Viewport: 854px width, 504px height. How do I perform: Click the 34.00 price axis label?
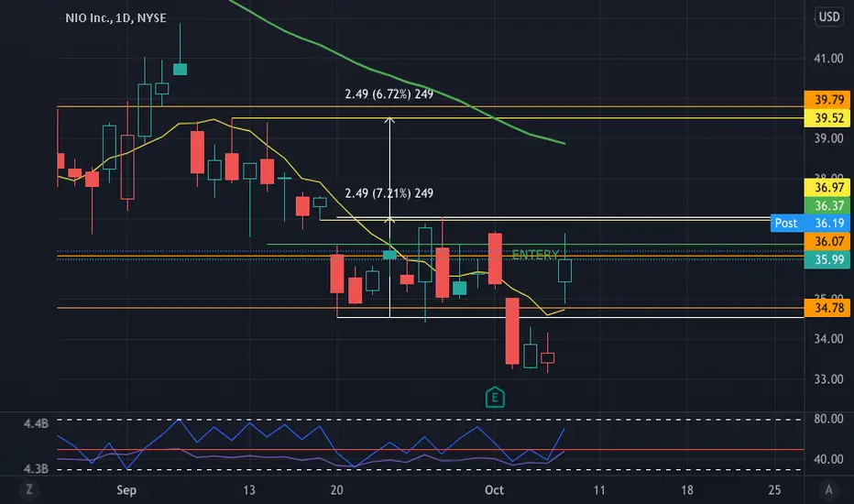point(828,339)
